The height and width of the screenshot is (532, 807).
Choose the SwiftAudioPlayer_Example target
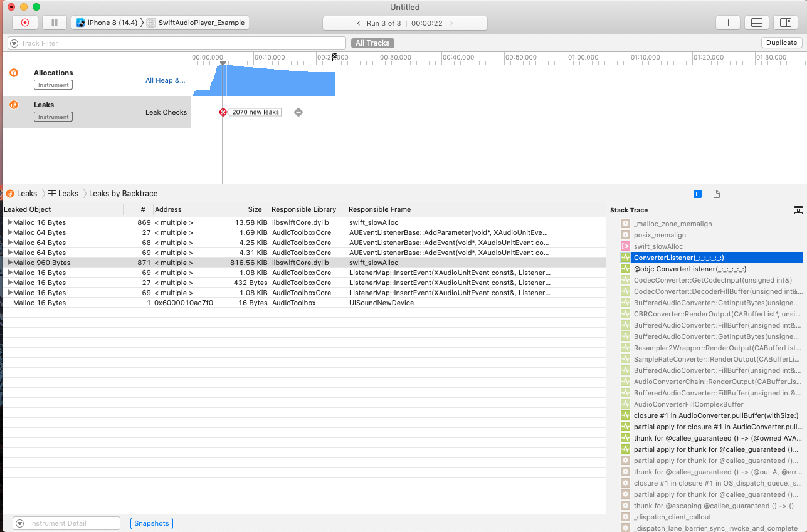197,23
